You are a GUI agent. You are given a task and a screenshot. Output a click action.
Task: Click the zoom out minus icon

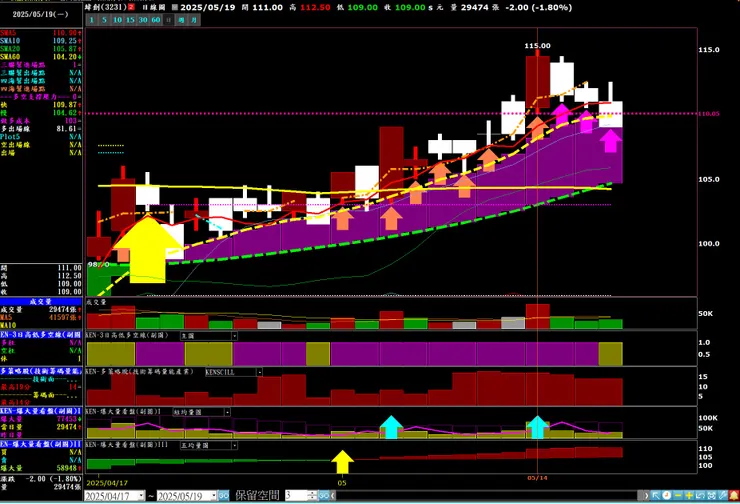678,496
